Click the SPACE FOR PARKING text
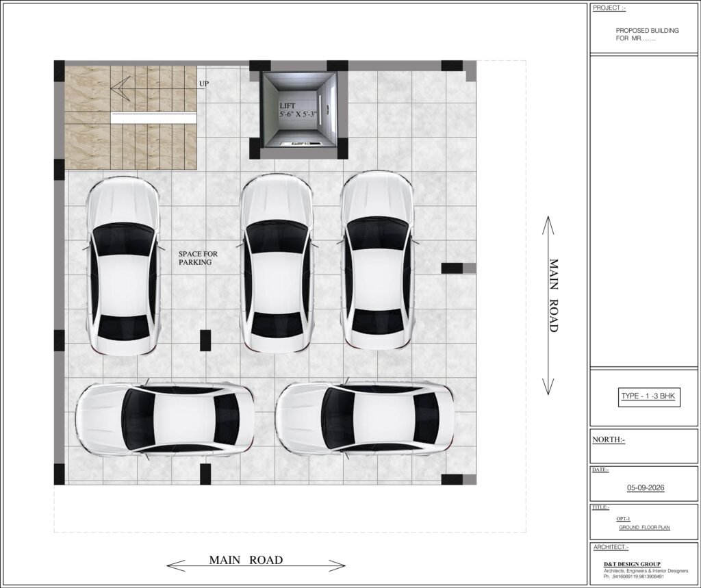This screenshot has height=588, width=701. pyautogui.click(x=198, y=258)
